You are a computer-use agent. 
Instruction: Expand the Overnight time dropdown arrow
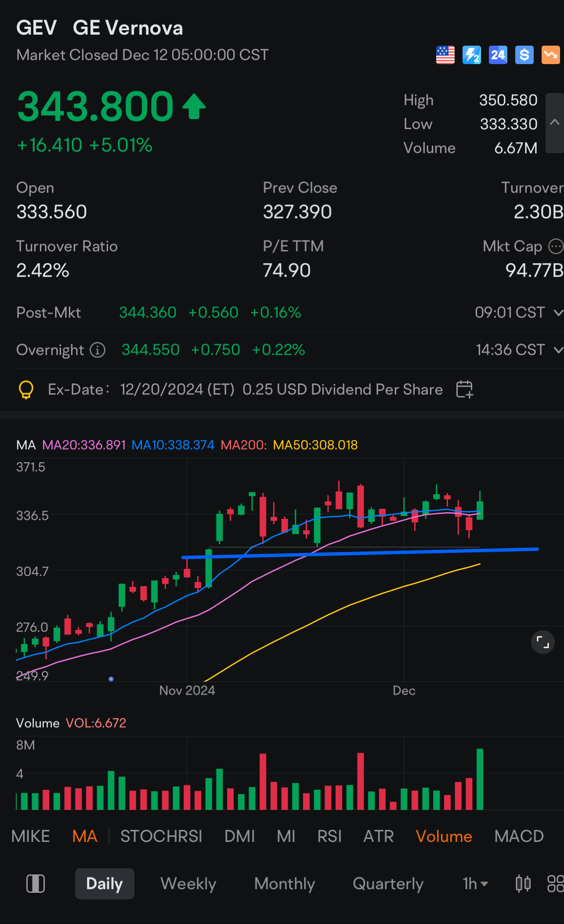(558, 350)
